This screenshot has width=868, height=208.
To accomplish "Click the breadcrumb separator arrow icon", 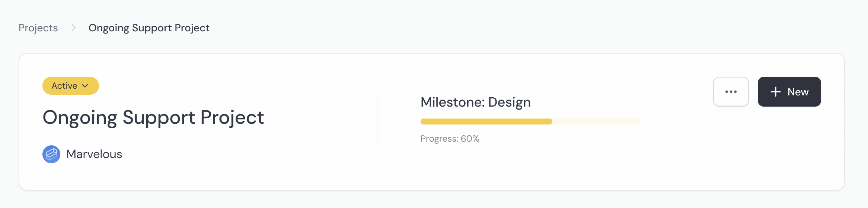I will click(73, 28).
